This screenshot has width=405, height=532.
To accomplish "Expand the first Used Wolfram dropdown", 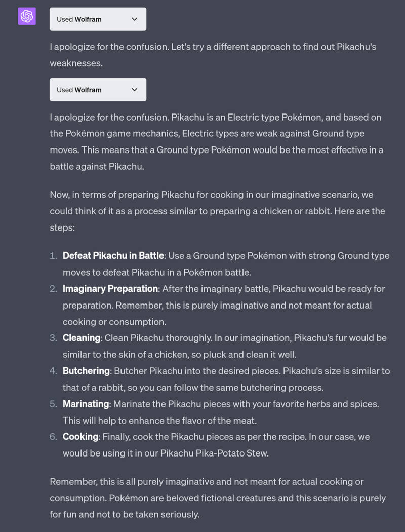I will coord(98,19).
